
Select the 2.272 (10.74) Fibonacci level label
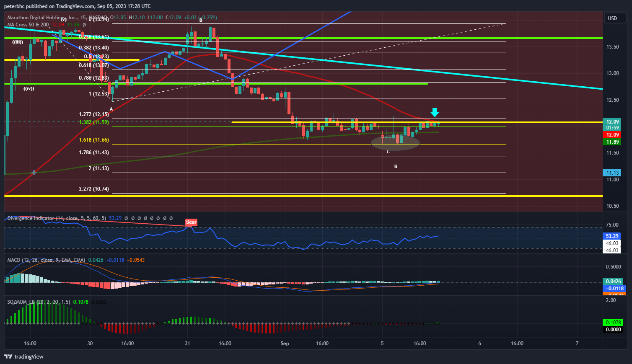94,189
